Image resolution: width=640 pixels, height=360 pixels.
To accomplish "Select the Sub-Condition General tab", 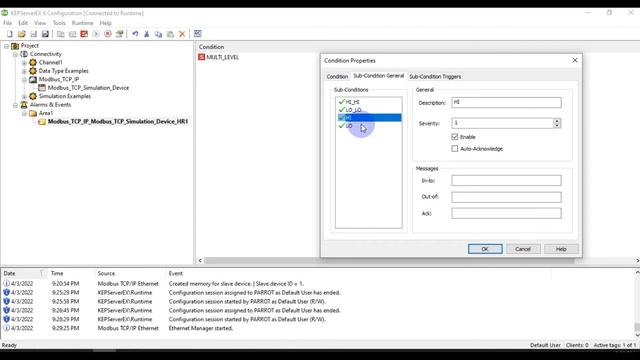I will coord(378,76).
